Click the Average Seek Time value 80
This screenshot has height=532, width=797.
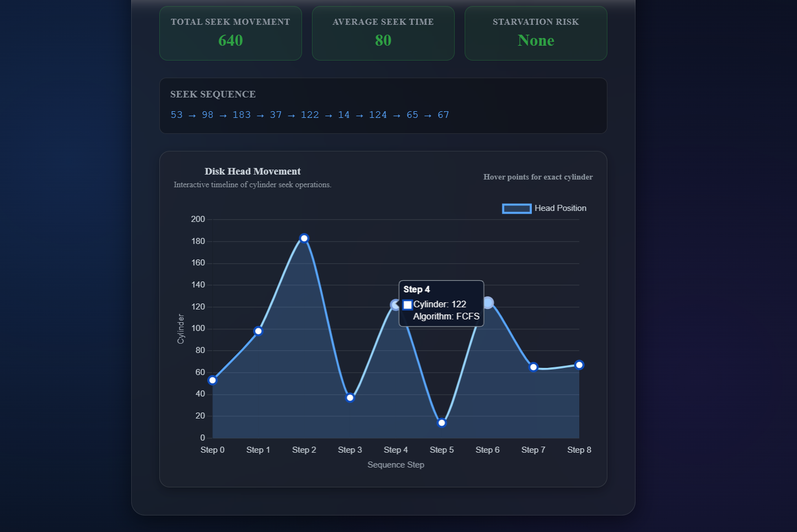pyautogui.click(x=383, y=40)
